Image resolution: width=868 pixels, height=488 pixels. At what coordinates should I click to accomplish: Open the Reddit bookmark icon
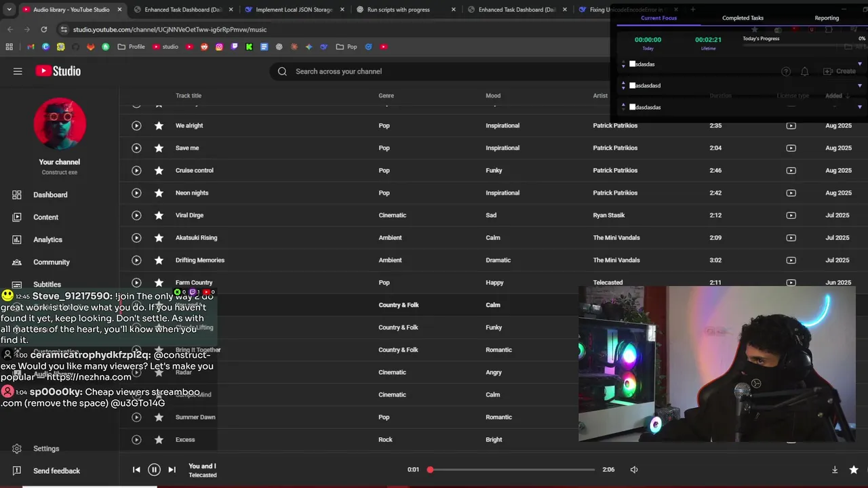click(204, 47)
